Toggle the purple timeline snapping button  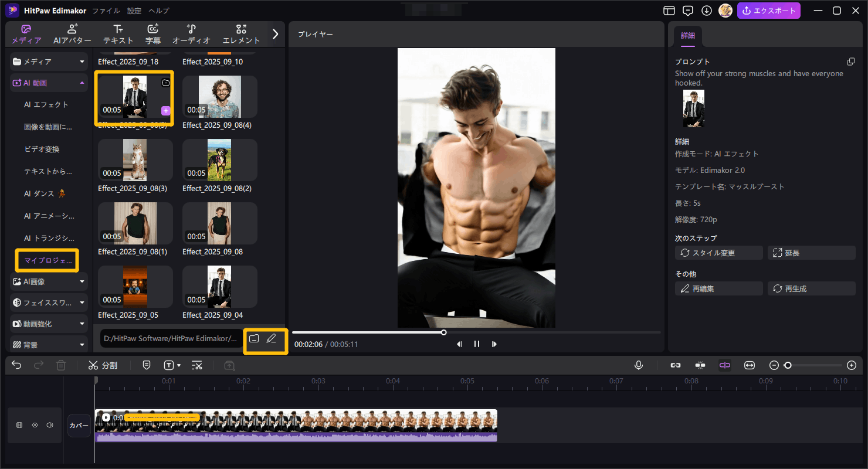pyautogui.click(x=725, y=365)
